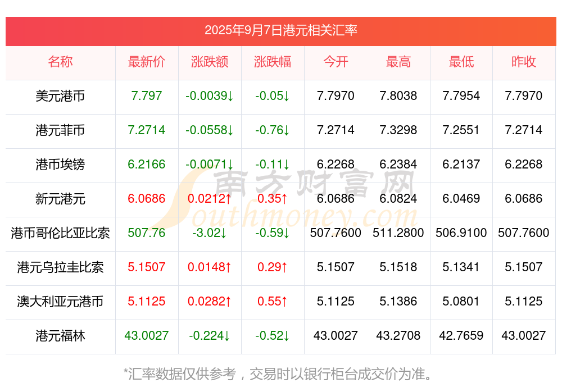Click 港元菲币 change value -0.0558↓

tap(209, 130)
